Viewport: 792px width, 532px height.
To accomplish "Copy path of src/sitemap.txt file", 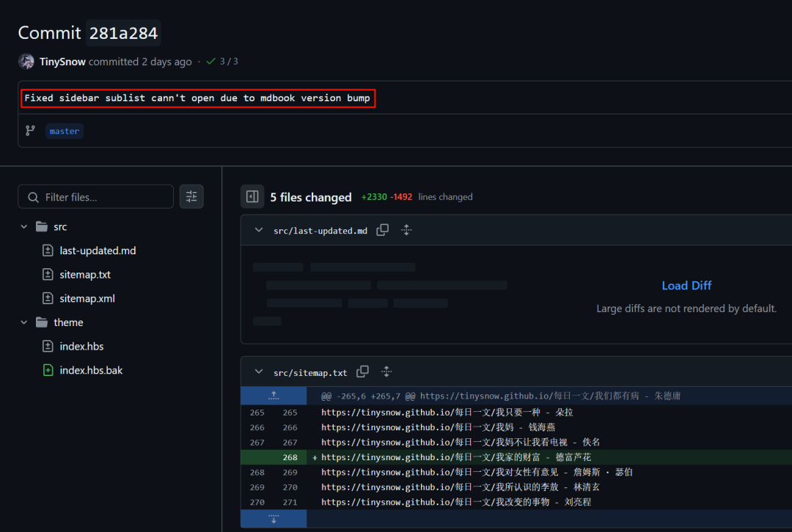I will click(x=362, y=372).
